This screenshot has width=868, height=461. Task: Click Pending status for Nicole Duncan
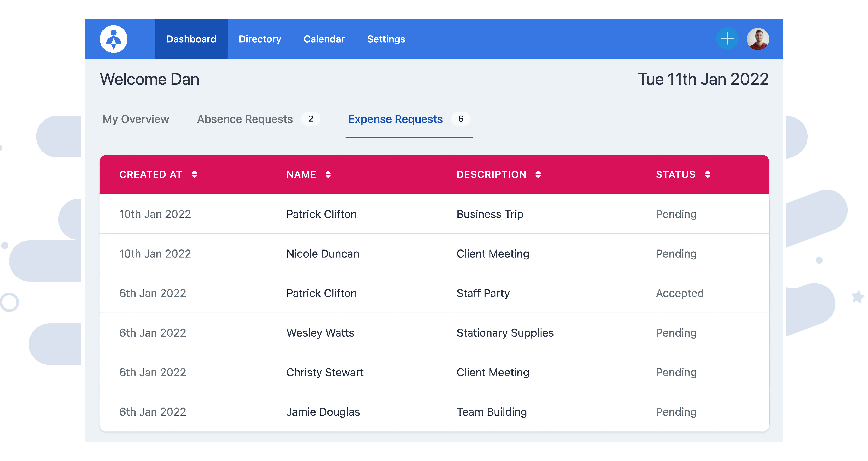(676, 254)
